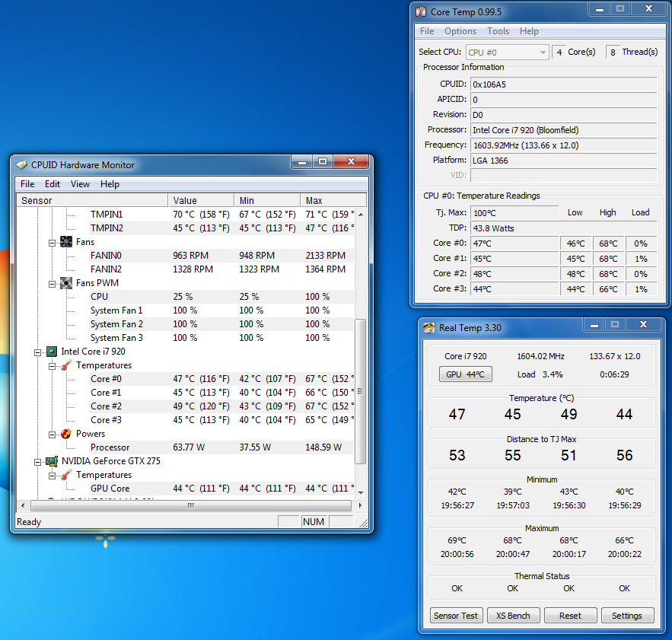Screen dimensions: 672x640
Task: Collapse the Powers tree node
Action: point(53,435)
